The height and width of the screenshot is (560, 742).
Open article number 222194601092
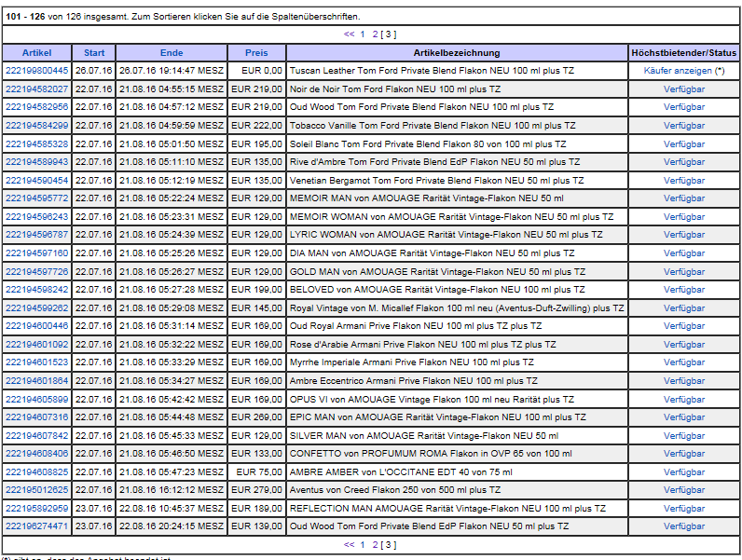37,345
